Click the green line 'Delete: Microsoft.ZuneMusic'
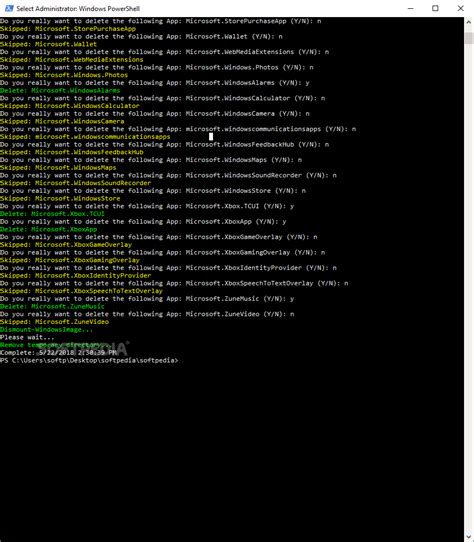The image size is (474, 542). (52, 307)
